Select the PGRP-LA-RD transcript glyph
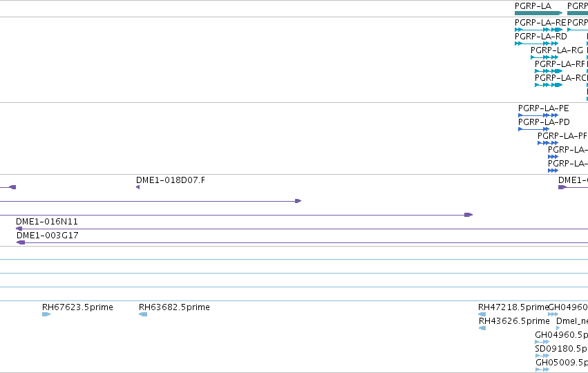588x373 pixels. (x=537, y=44)
